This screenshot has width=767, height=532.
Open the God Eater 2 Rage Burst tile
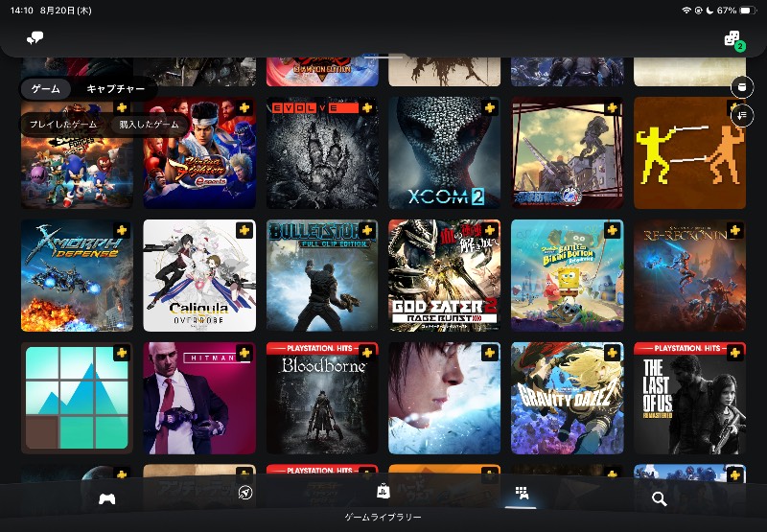click(445, 275)
